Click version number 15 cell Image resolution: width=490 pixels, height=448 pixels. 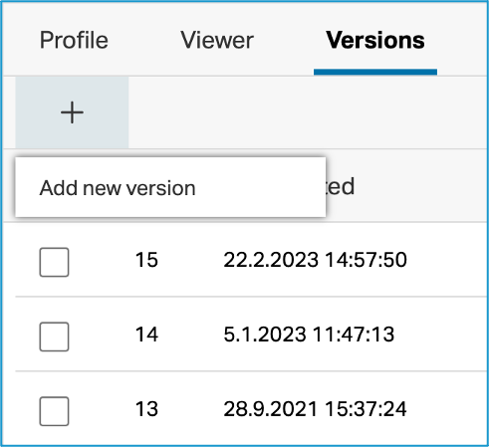(146, 260)
